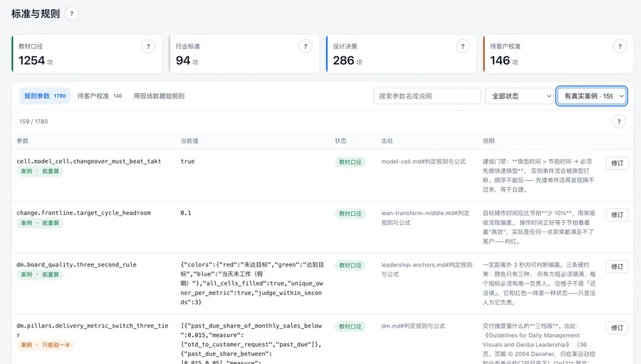Viewport: 641px width, 364px height.
Task: Click 案例 · 只能验一半 tag under delivery_metric row
Action: click(x=46, y=345)
